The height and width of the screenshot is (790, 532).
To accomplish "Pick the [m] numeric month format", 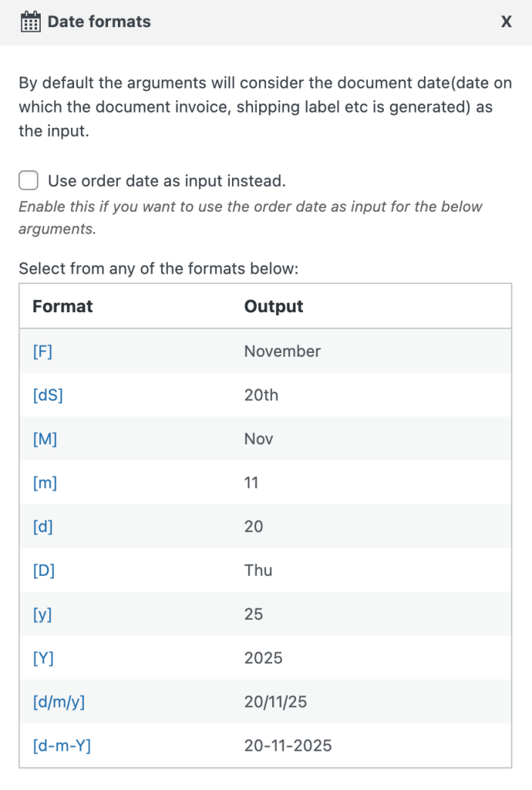I will [45, 482].
